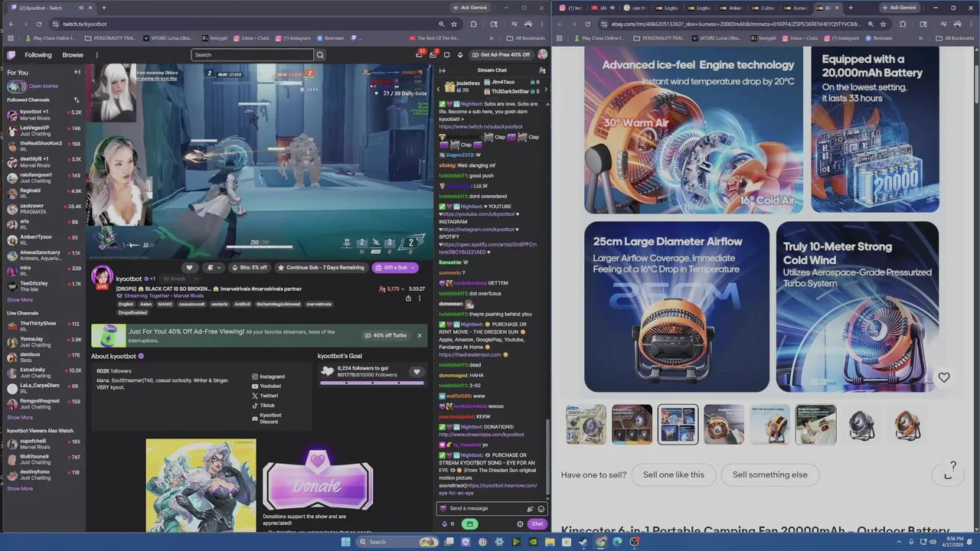Open kyootbot Instagram link

click(x=268, y=377)
